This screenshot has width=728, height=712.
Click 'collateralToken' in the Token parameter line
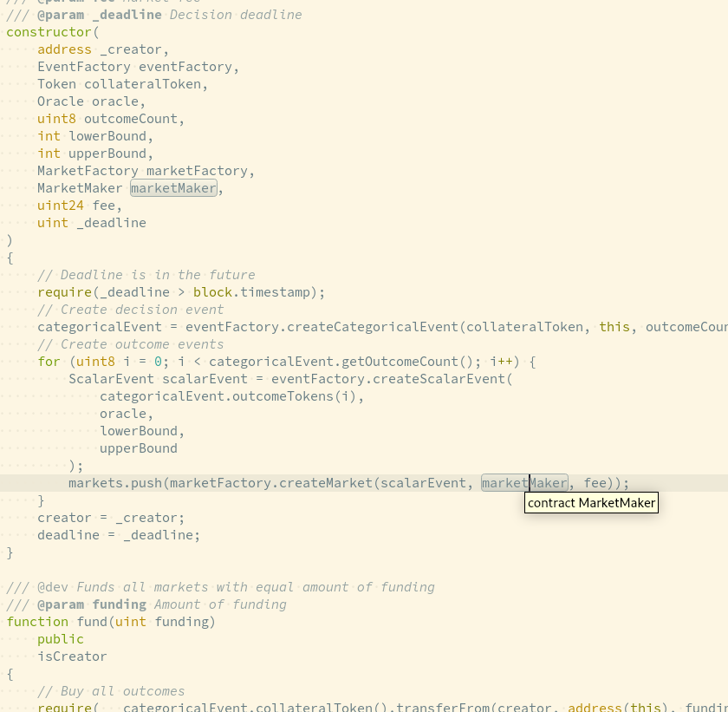click(x=142, y=84)
